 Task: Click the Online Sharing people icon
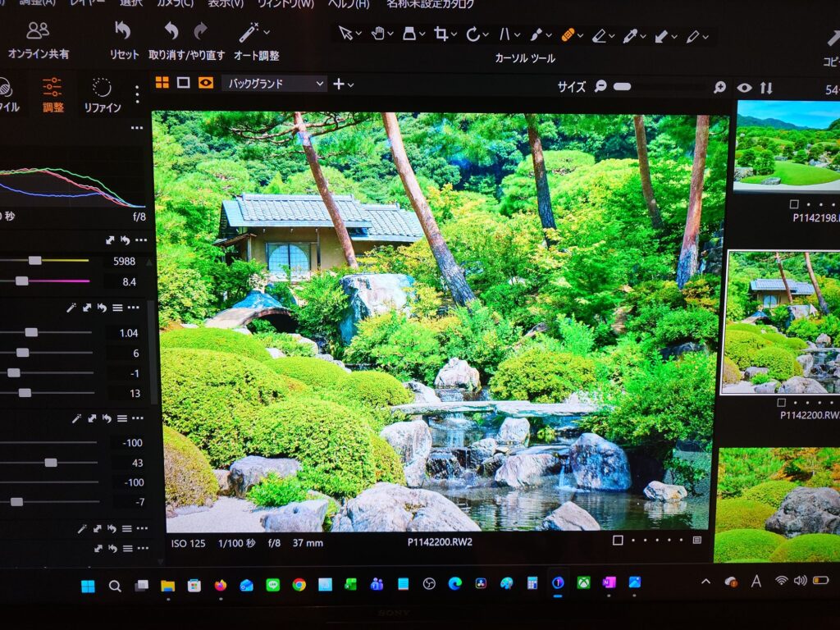(37, 30)
